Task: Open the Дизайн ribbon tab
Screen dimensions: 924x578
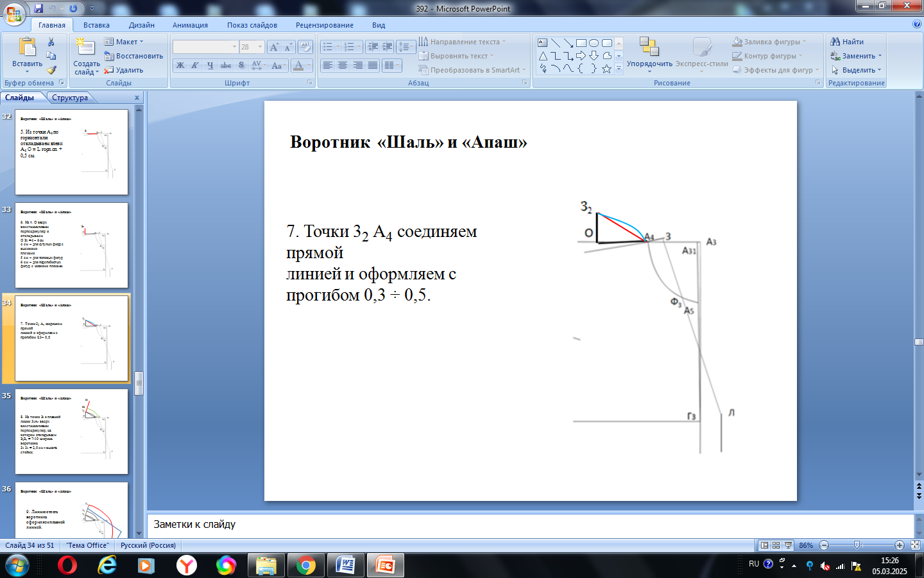Action: pos(141,25)
